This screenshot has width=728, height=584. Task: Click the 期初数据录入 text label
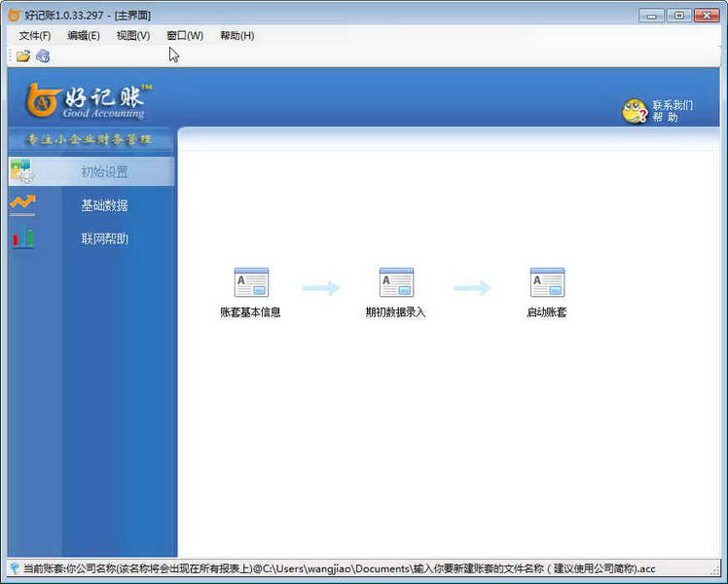395,312
